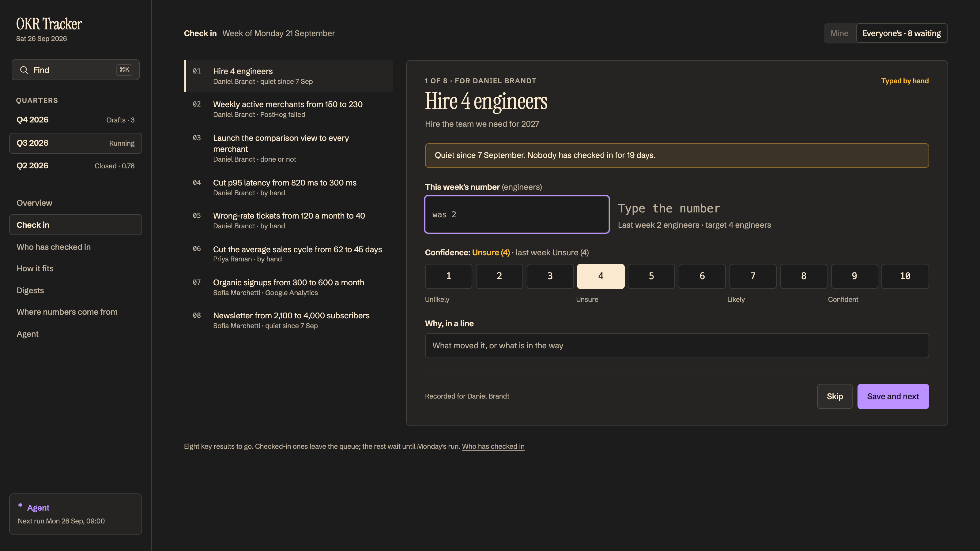Open Where numbers come from
The width and height of the screenshot is (980, 551).
75,312
